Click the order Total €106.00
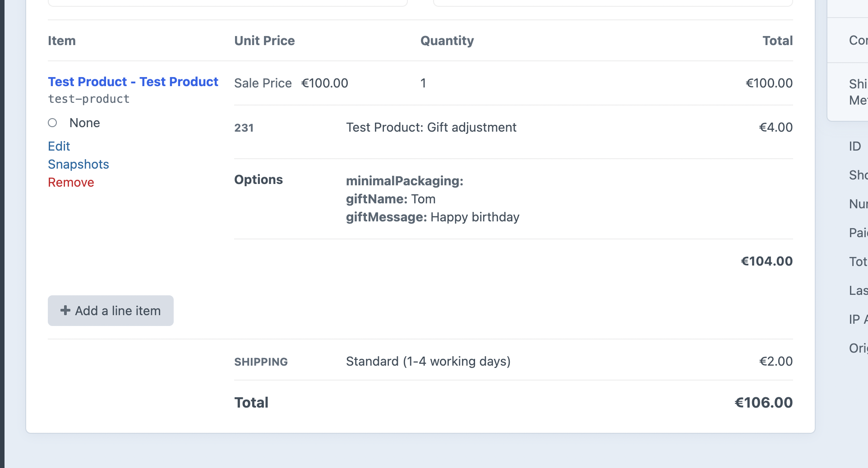The width and height of the screenshot is (868, 468). (763, 402)
